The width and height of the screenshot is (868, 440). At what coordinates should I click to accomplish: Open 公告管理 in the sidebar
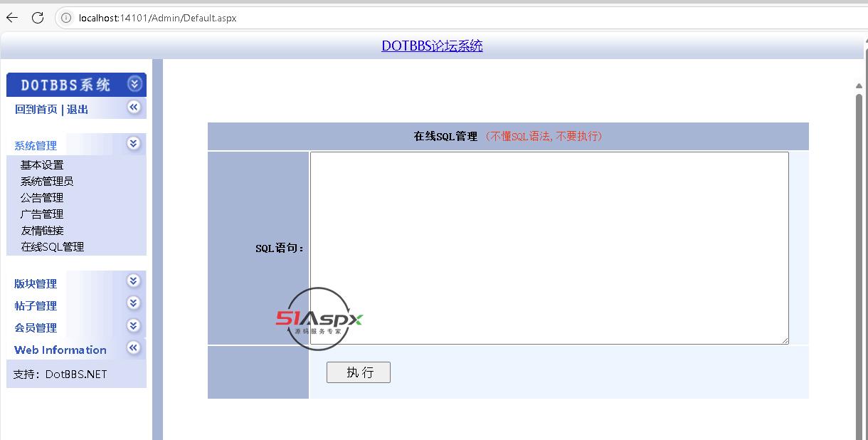pyautogui.click(x=42, y=197)
